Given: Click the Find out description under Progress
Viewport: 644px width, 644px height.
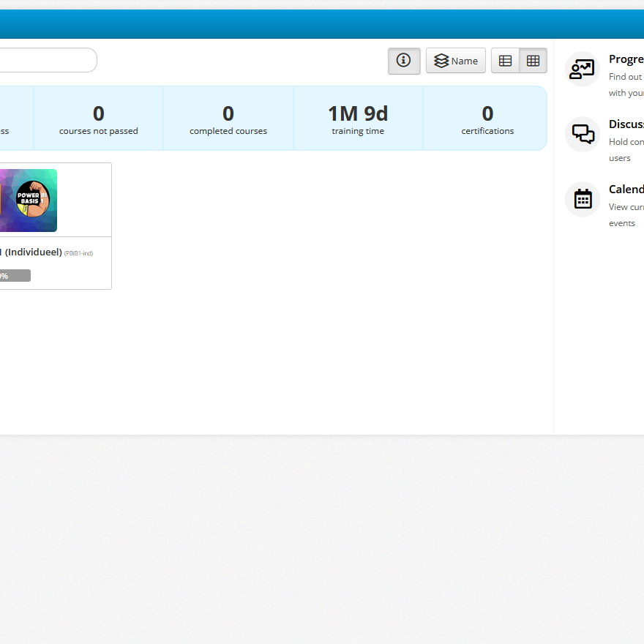Looking at the screenshot, I should pyautogui.click(x=626, y=77).
